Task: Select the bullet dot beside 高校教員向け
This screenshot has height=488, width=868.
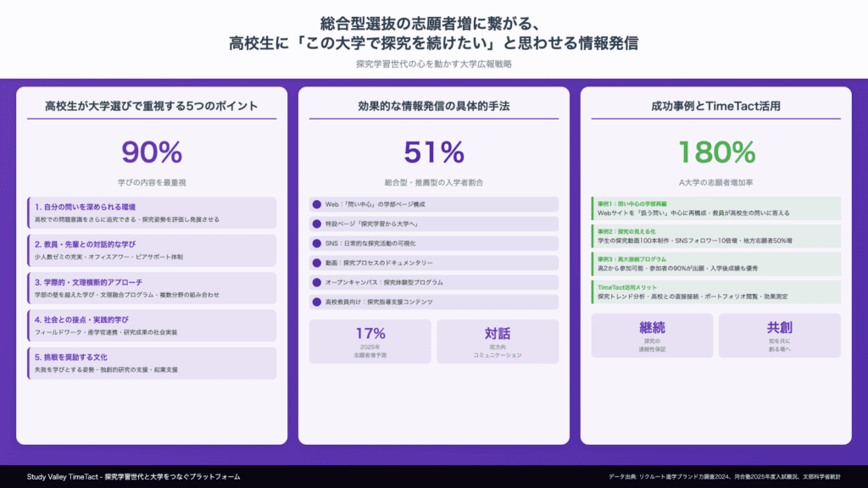Action: (x=317, y=302)
